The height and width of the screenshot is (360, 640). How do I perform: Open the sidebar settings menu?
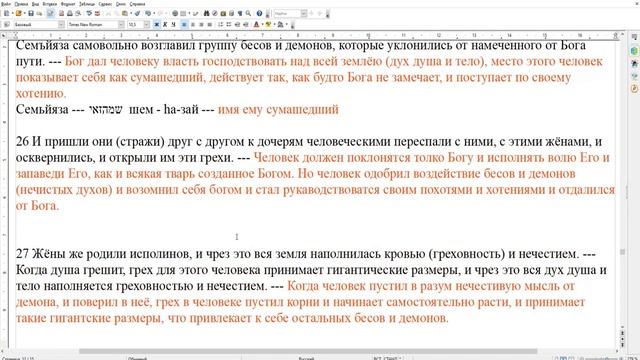pos(634,37)
